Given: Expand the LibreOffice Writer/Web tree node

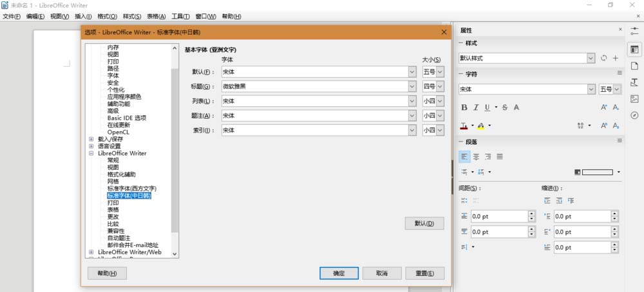Looking at the screenshot, I should click(x=91, y=252).
